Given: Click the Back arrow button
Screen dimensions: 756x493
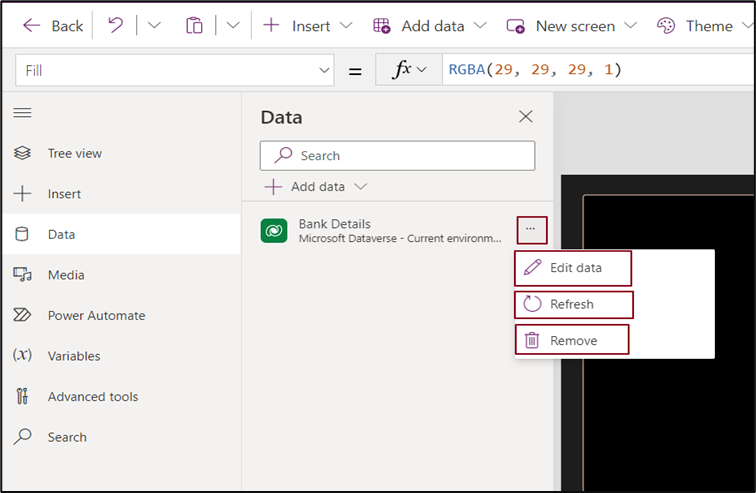Looking at the screenshot, I should (x=53, y=26).
